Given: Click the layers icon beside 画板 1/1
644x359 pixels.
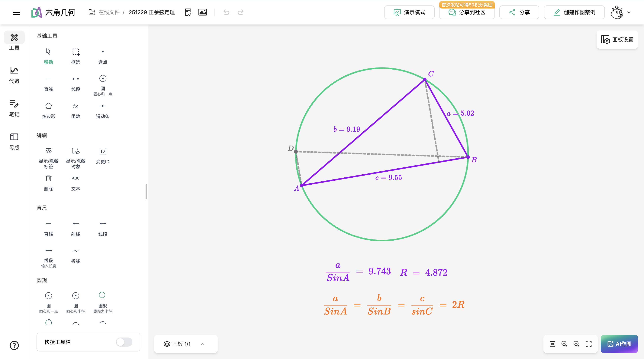Looking at the screenshot, I should [167, 344].
